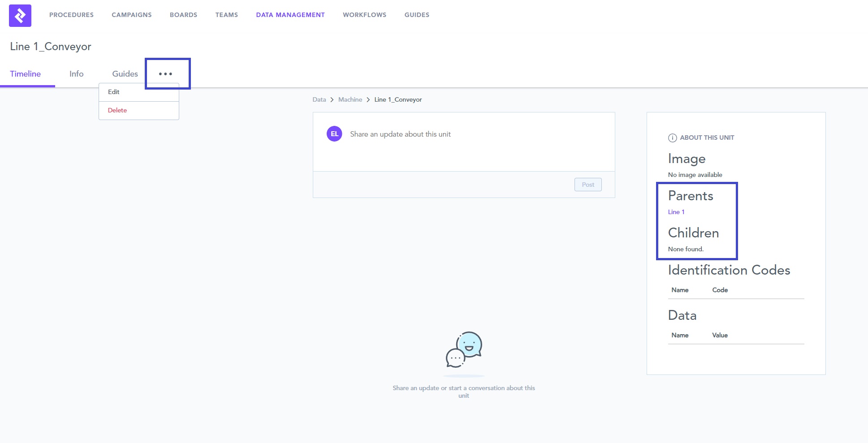Image resolution: width=868 pixels, height=443 pixels.
Task: Switch to the Info tab
Action: pos(76,74)
